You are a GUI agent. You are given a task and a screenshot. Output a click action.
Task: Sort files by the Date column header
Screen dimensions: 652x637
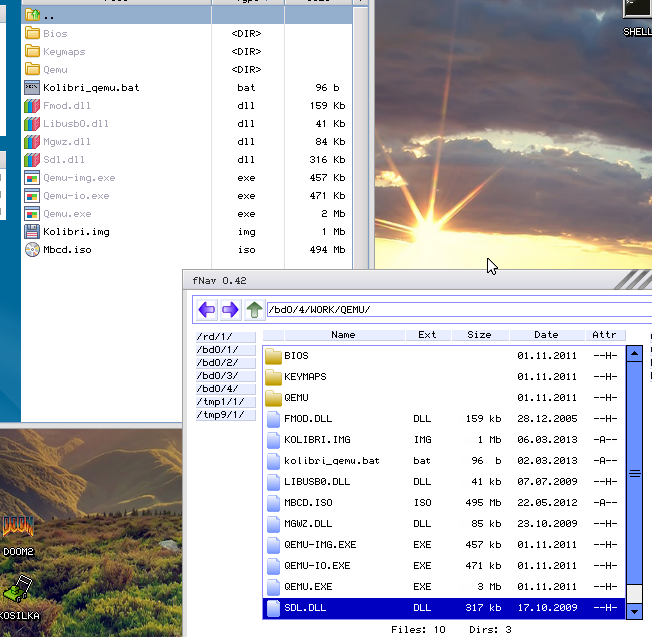pos(546,335)
